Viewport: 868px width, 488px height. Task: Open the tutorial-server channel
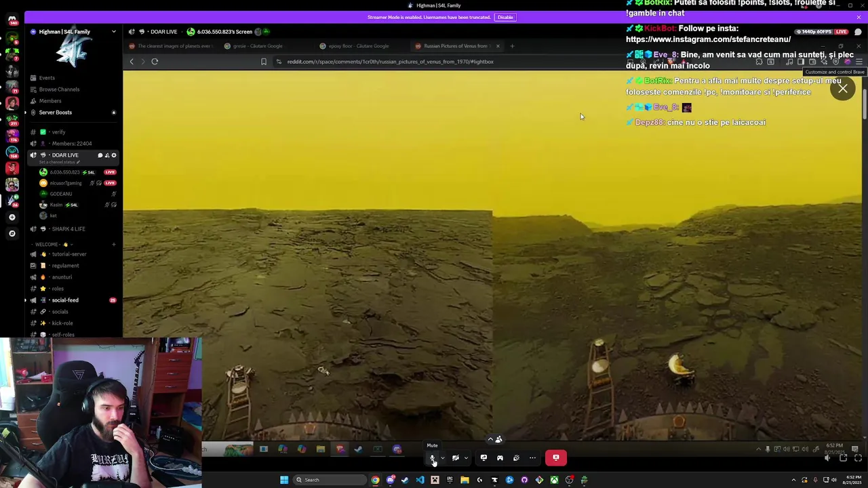[x=69, y=254]
